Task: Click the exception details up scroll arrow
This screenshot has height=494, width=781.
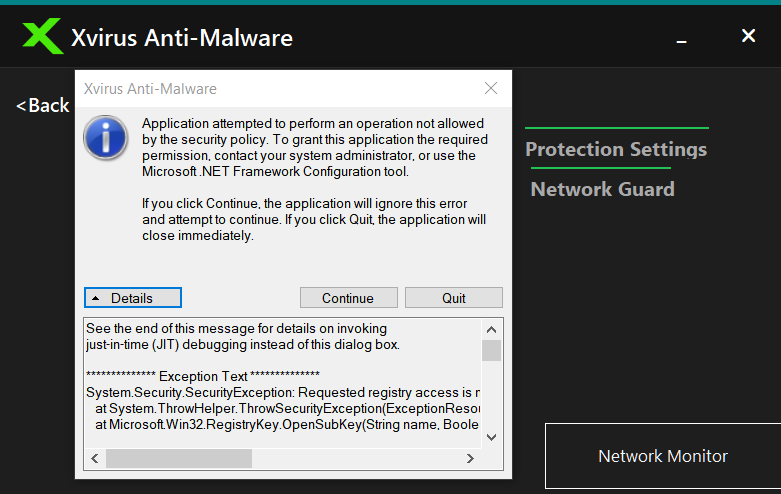Action: 491,329
